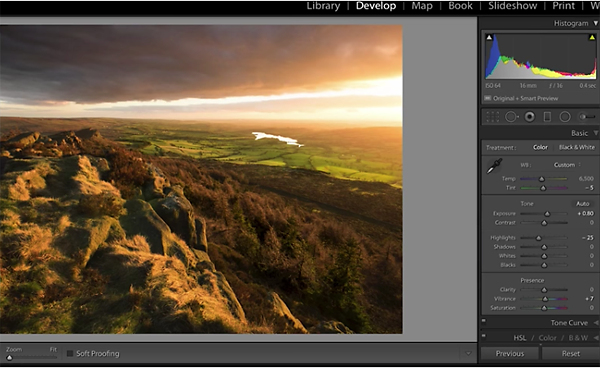Image resolution: width=600 pixels, height=368 pixels.
Task: Click the Previous button
Action: click(x=509, y=353)
